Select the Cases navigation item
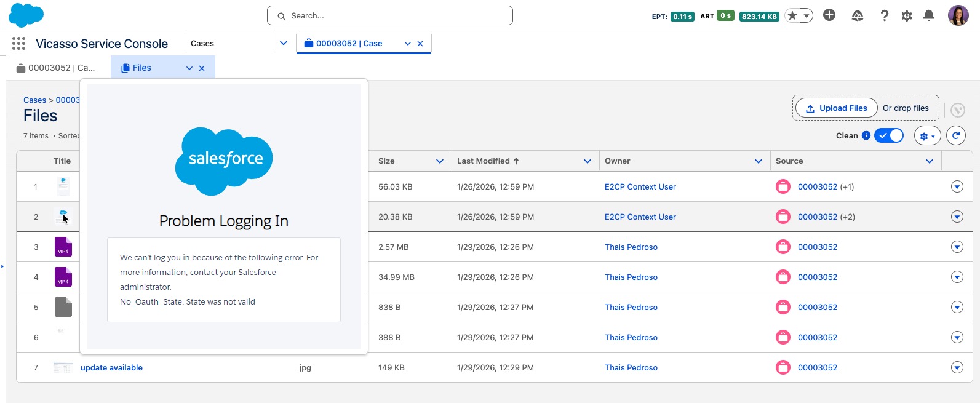This screenshot has width=980, height=403. (x=202, y=43)
